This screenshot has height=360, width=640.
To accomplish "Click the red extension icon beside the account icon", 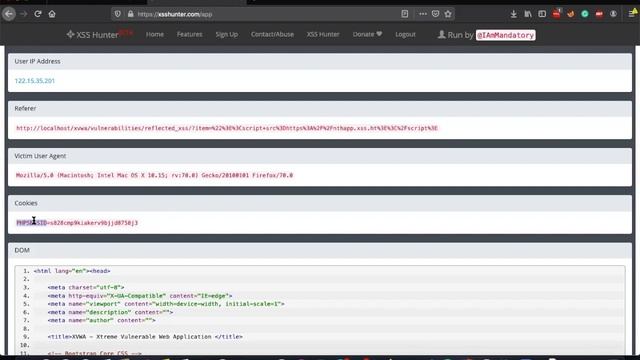I will pos(599,14).
